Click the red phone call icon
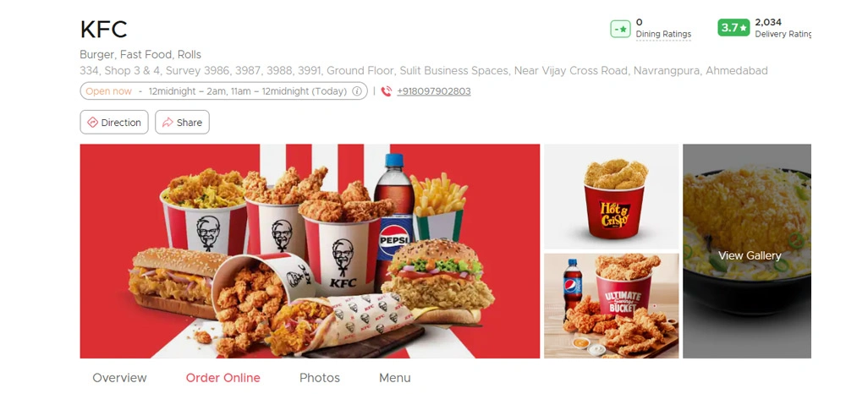 pos(387,91)
